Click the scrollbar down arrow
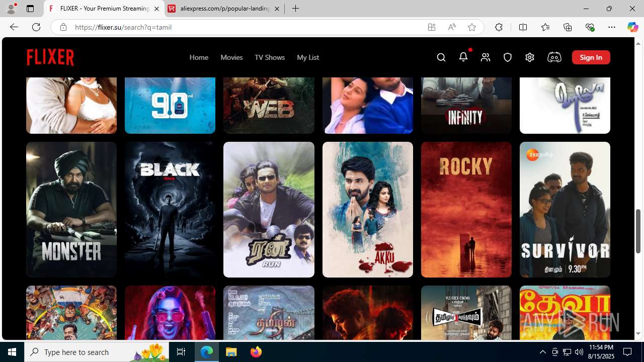644x362 pixels. pos(638,334)
